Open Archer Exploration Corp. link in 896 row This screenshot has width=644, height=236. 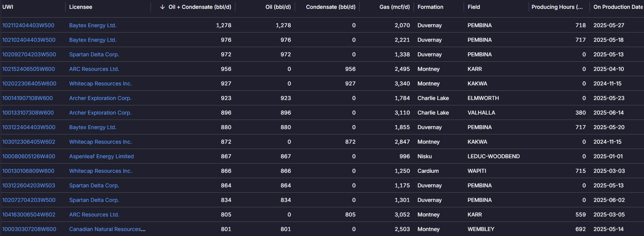[100, 113]
